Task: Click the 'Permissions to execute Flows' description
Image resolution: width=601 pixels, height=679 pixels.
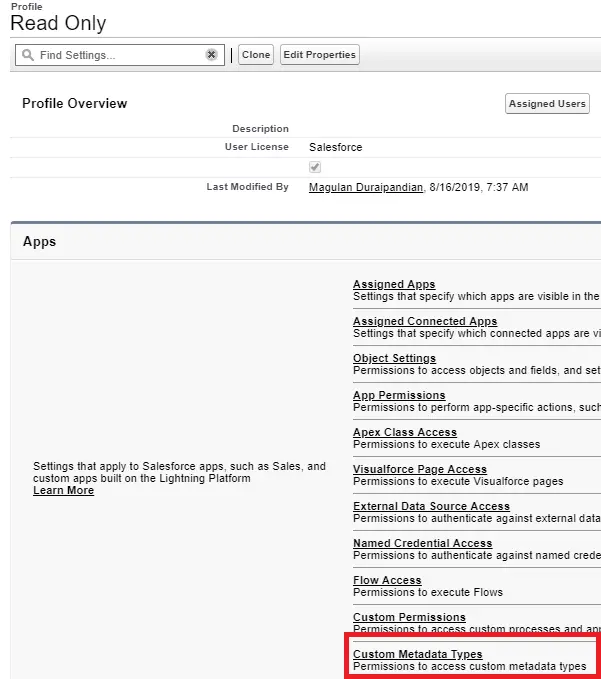Action: pyautogui.click(x=428, y=592)
